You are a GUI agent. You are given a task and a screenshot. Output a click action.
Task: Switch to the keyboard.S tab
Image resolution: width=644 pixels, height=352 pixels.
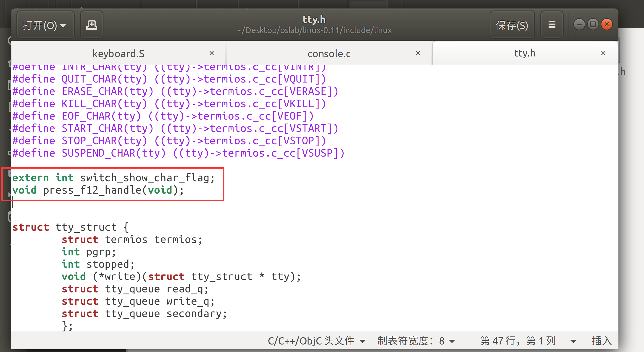coord(118,53)
